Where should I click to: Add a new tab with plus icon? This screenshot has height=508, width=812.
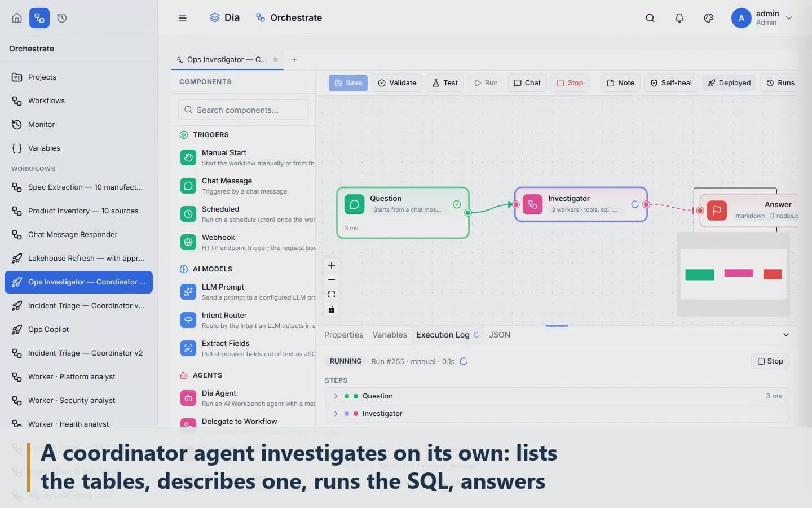pyautogui.click(x=294, y=60)
